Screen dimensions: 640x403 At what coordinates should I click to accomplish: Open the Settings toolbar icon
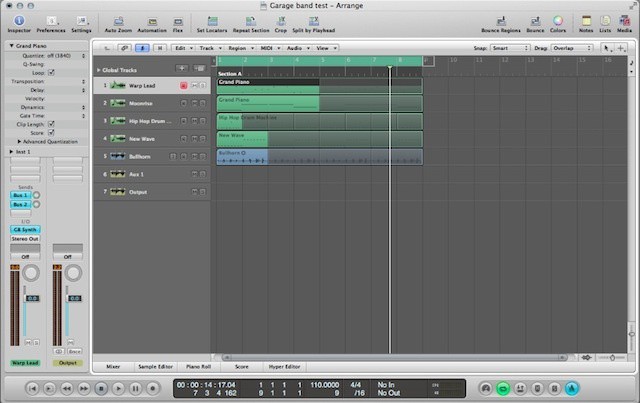click(x=82, y=21)
